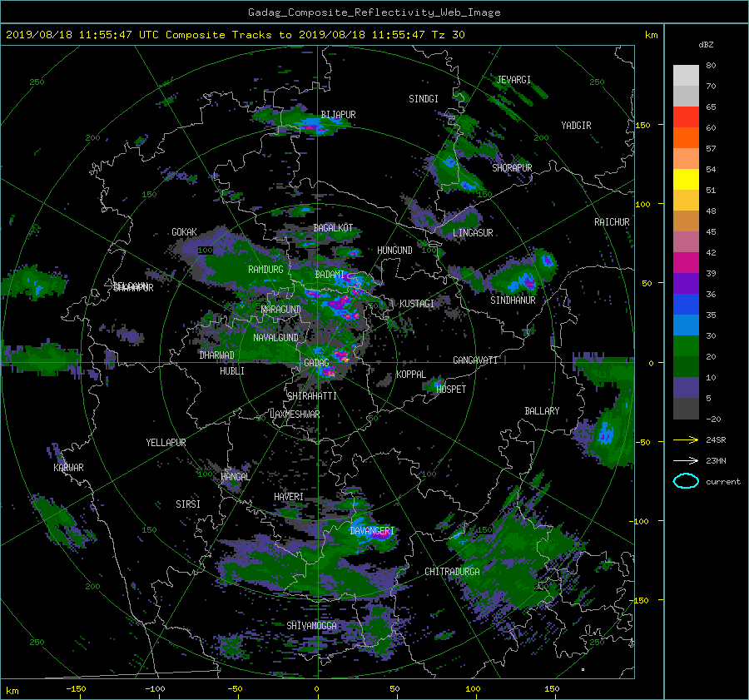Click the HAVERI city label
Image resolution: width=749 pixels, height=700 pixels.
pyautogui.click(x=289, y=497)
